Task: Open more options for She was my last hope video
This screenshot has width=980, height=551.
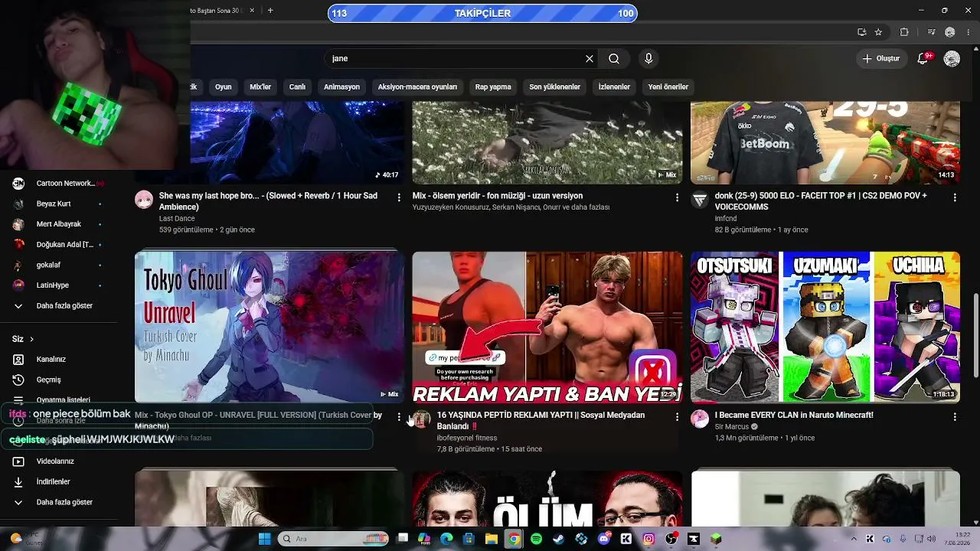Action: (399, 197)
